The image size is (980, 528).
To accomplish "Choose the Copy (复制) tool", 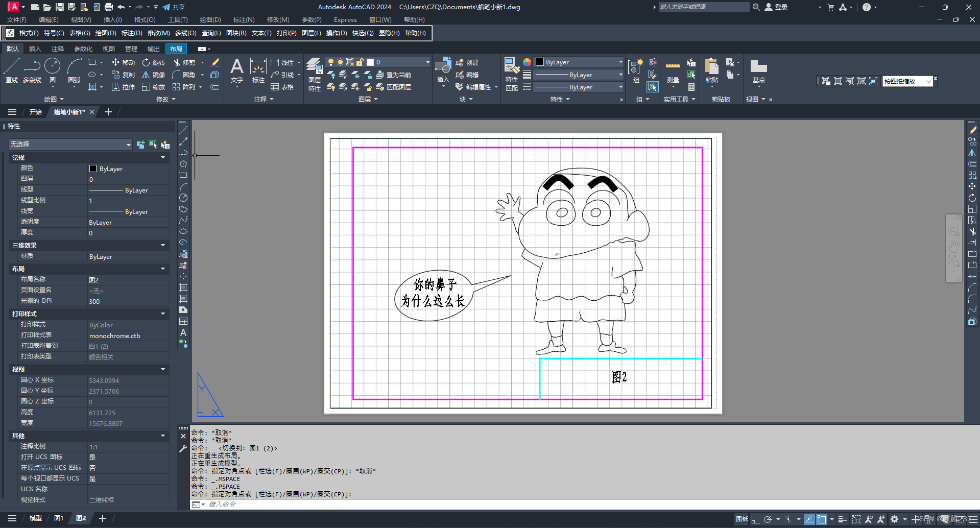I will [x=123, y=75].
